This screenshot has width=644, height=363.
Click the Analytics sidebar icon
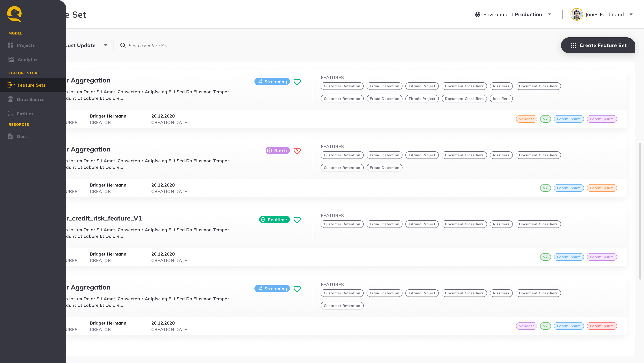coord(11,59)
